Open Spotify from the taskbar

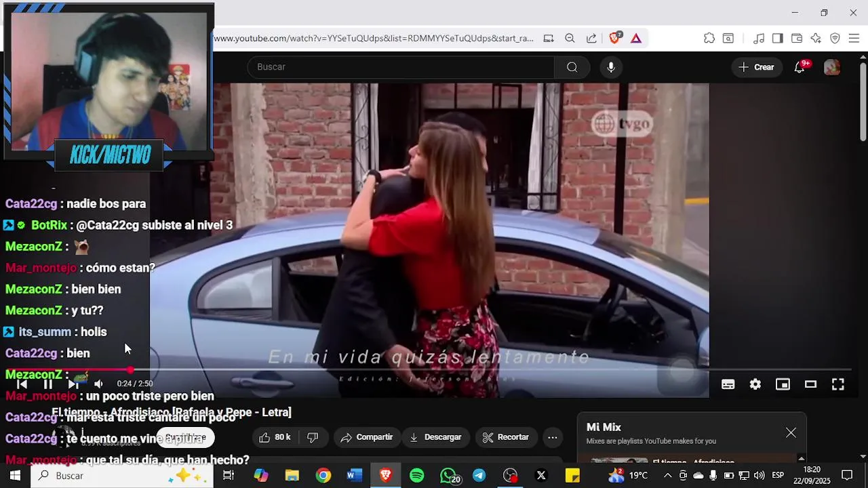coord(416,476)
